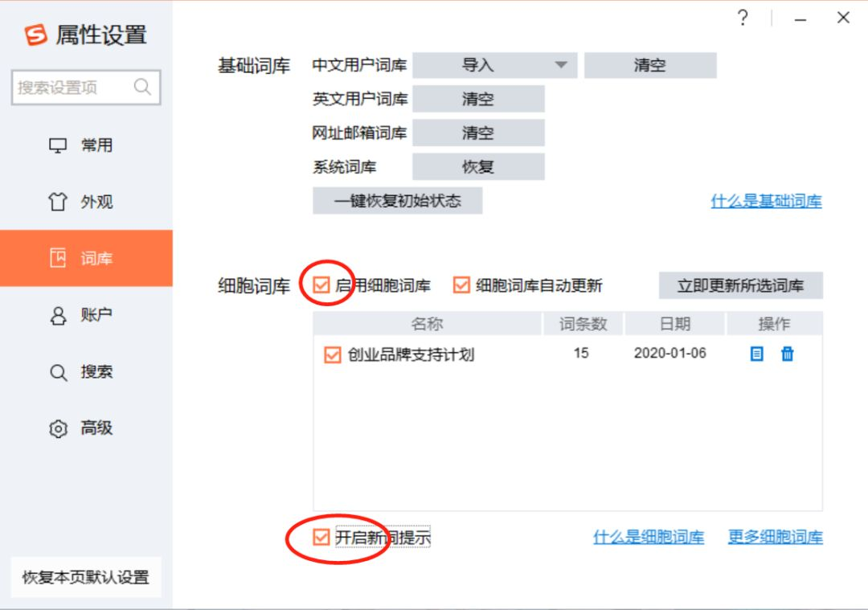
Task: Click 恢复本页默认设置 button
Action: point(86,577)
